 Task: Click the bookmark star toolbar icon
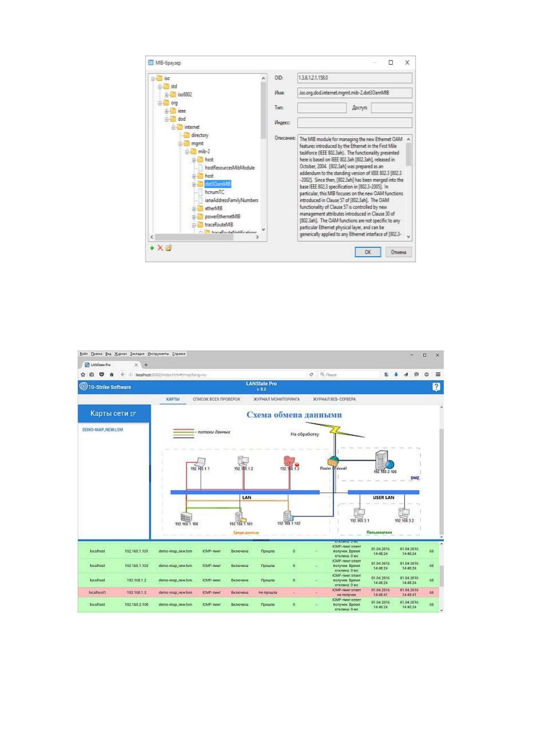point(83,374)
